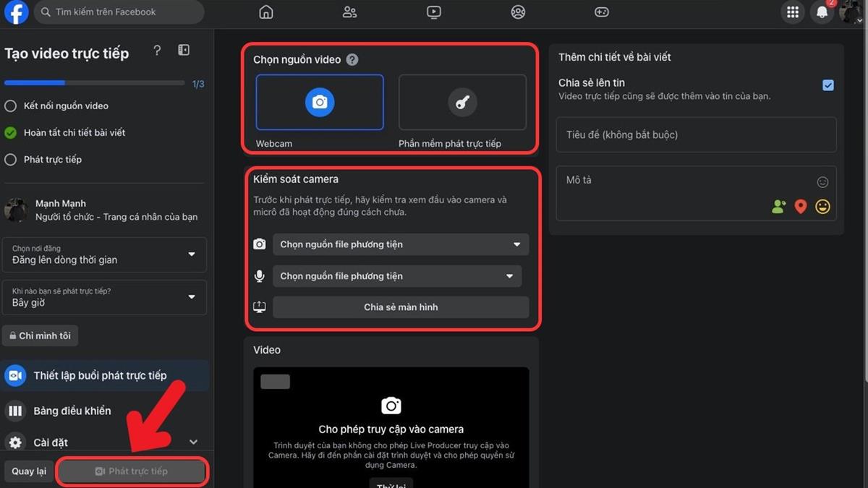Viewport: 868px width, 488px height.
Task: Open the Watch video tab icon
Action: (x=433, y=12)
